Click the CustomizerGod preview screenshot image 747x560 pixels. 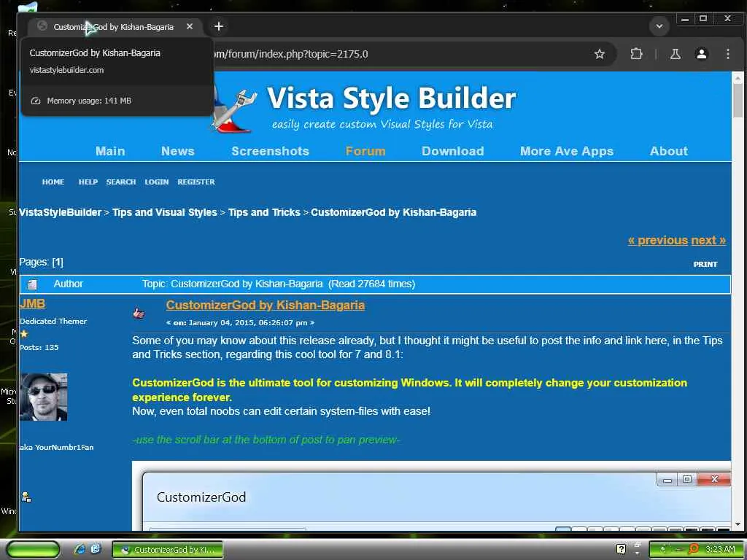point(431,496)
